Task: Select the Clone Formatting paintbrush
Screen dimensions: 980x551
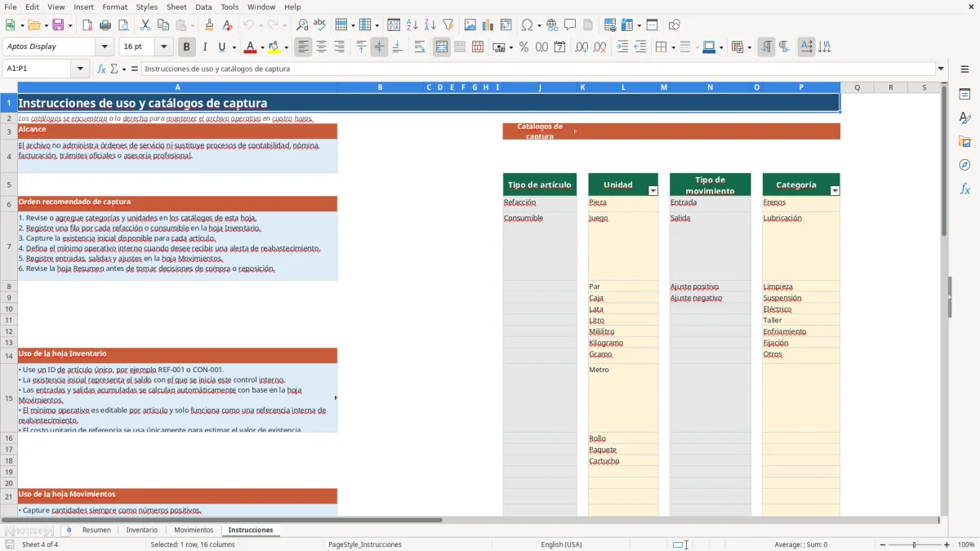Action: click(x=209, y=25)
